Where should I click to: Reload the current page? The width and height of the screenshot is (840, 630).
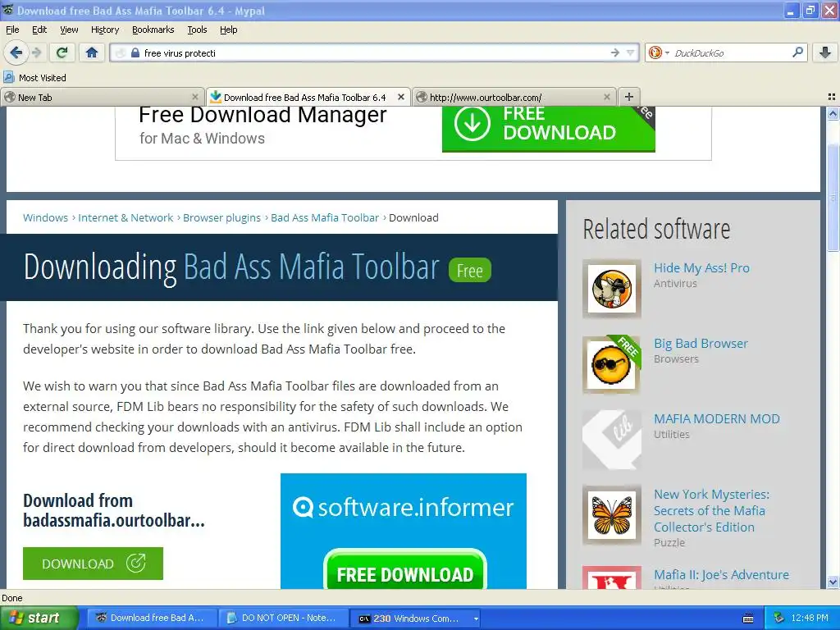(62, 52)
